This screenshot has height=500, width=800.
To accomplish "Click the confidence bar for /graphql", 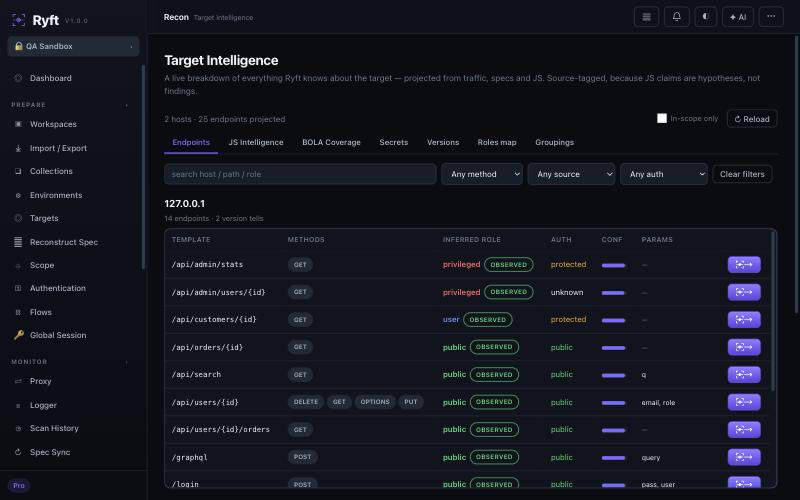I will click(x=613, y=458).
